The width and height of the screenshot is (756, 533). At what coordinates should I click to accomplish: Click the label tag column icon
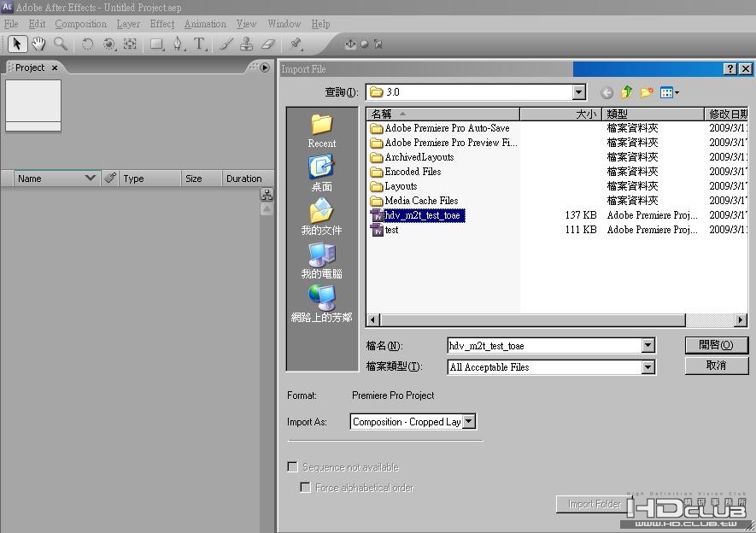[110, 178]
